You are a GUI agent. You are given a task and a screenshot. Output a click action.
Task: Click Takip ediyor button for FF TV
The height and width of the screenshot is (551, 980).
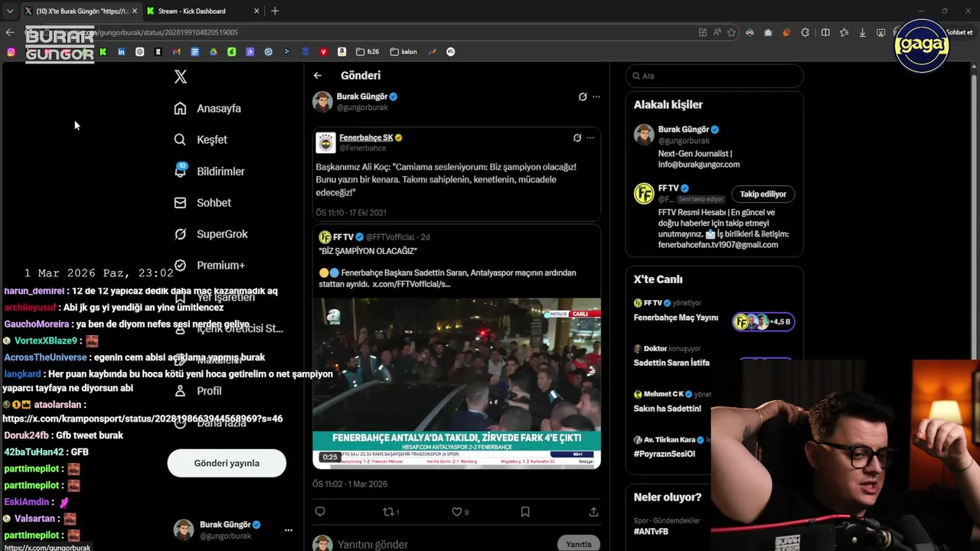point(763,194)
